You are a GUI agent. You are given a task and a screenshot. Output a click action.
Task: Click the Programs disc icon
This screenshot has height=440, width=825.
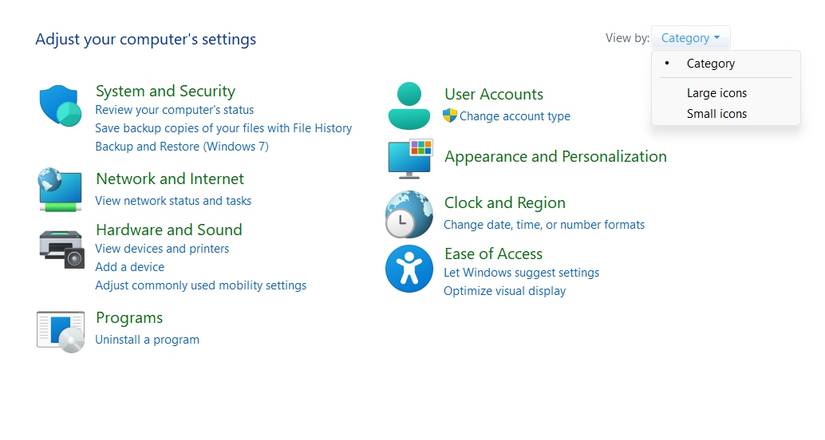[60, 331]
